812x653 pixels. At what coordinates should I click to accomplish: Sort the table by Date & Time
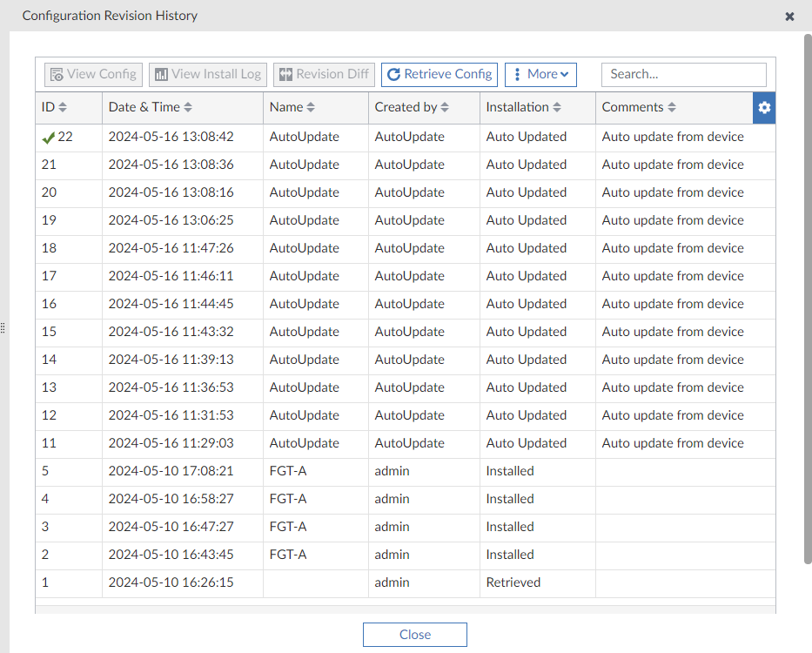click(x=188, y=108)
